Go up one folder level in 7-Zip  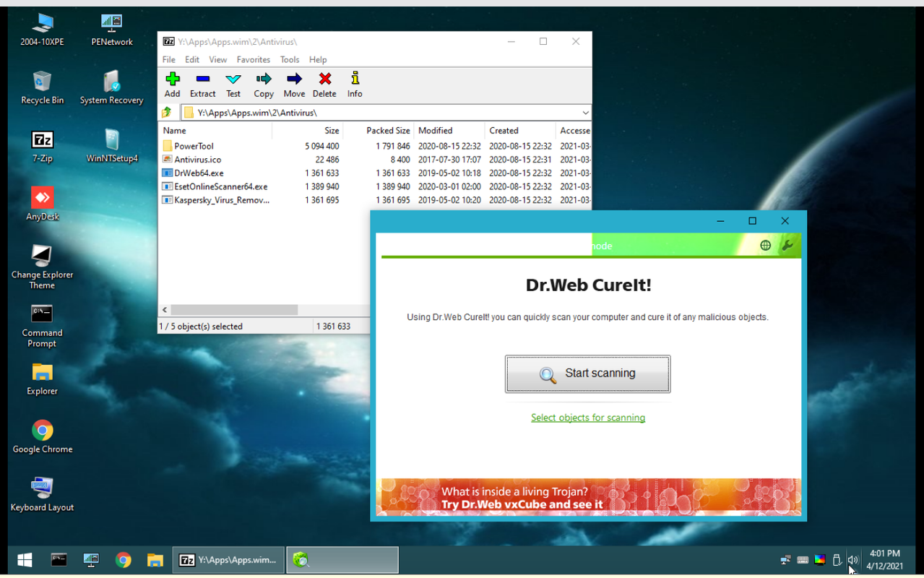tap(167, 113)
